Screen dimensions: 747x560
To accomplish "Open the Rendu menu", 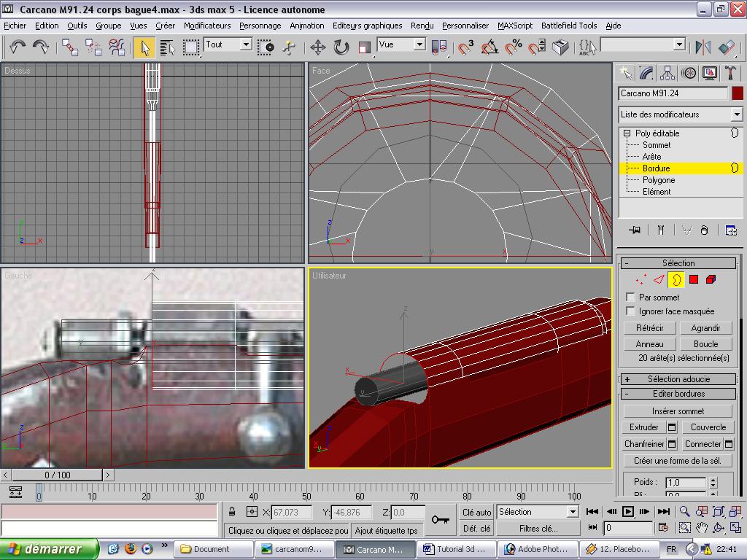I will (x=422, y=26).
